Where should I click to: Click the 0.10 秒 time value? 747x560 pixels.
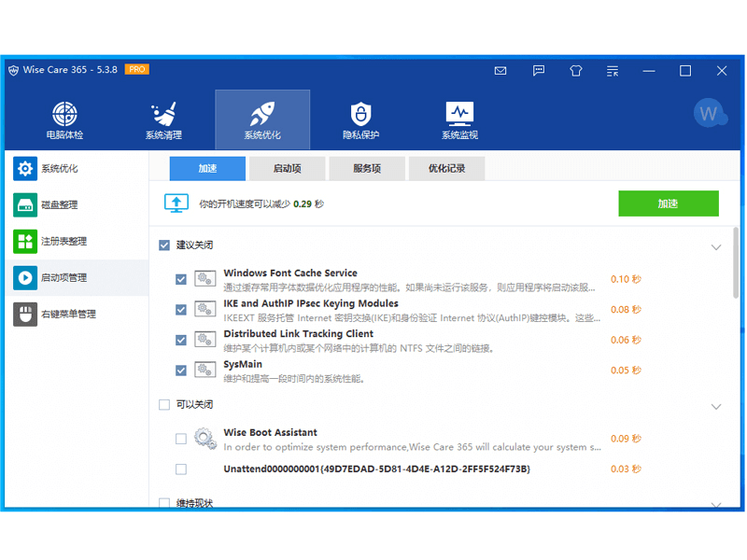click(x=626, y=279)
